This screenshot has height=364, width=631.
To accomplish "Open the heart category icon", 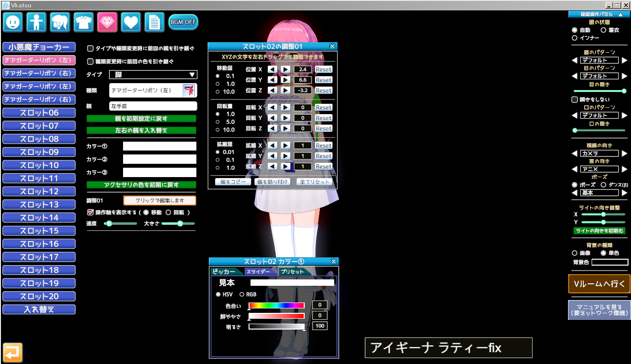I will click(131, 22).
